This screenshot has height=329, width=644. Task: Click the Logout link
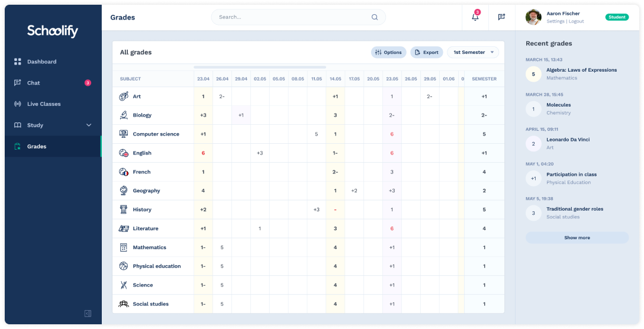tap(577, 21)
